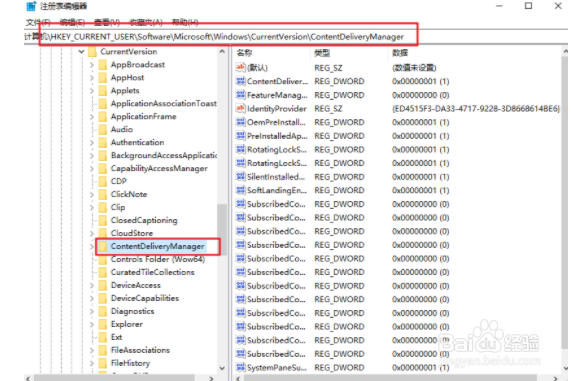Click the DWORD icon beside SilentInstalled... value
Image resolution: width=571 pixels, height=381 pixels.
tap(240, 177)
